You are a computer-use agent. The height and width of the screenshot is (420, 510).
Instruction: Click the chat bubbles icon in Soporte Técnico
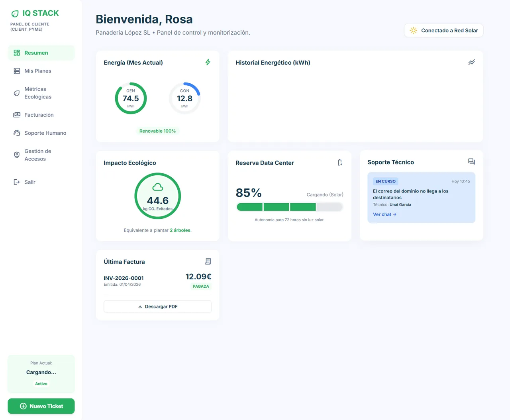(x=471, y=161)
